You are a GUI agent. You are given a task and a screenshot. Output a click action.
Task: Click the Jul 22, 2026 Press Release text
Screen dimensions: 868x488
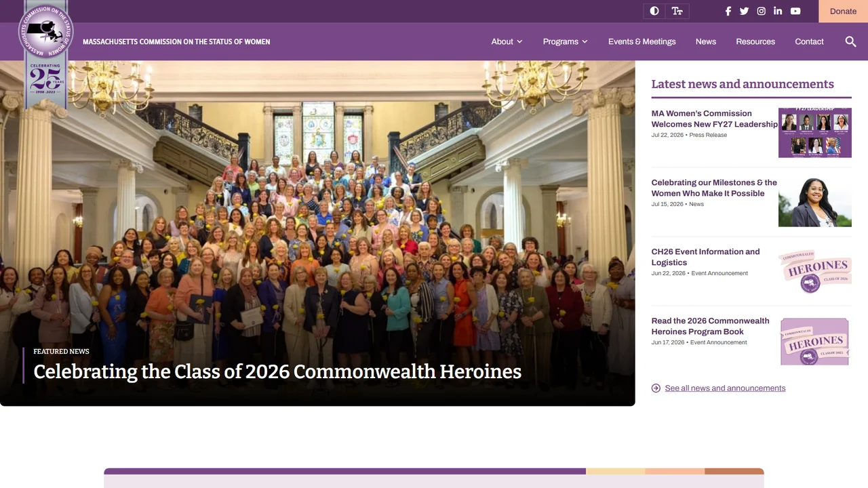[689, 135]
